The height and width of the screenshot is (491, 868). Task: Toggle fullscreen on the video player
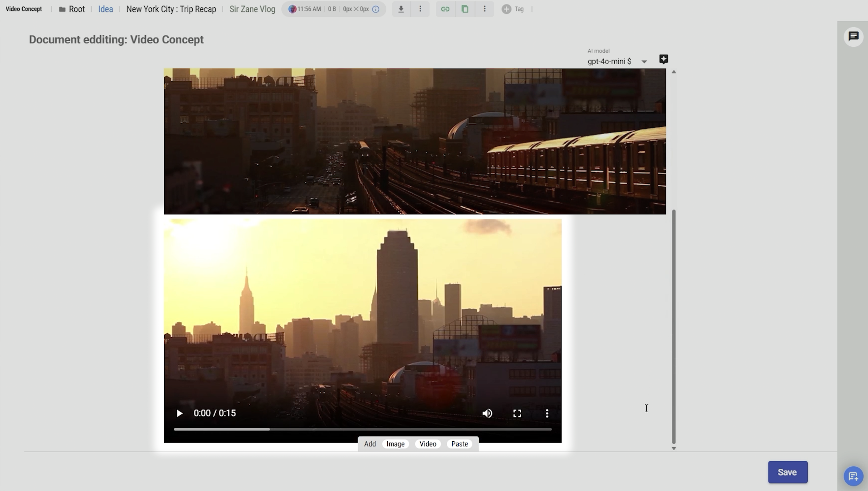tap(517, 414)
